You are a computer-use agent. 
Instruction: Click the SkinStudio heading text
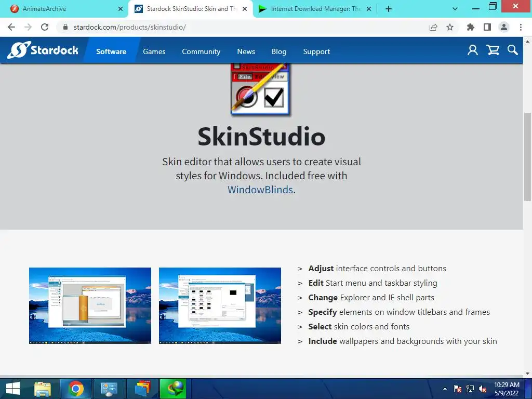pos(261,137)
